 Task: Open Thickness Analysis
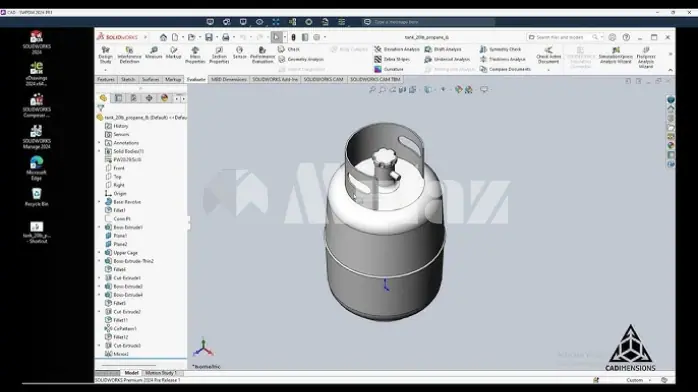(x=503, y=59)
